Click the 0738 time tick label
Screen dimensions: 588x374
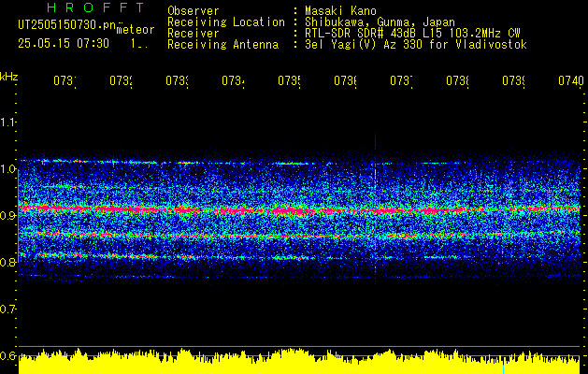[458, 80]
